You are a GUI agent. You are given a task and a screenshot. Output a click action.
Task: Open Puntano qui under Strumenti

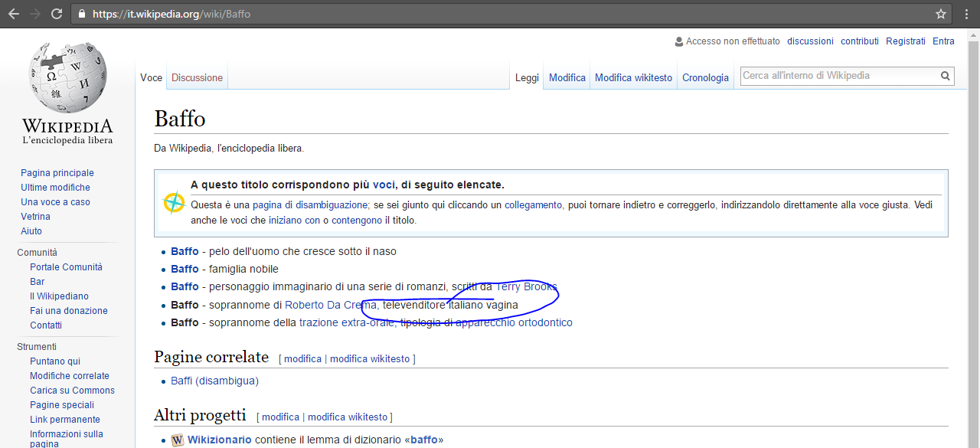[55, 361]
